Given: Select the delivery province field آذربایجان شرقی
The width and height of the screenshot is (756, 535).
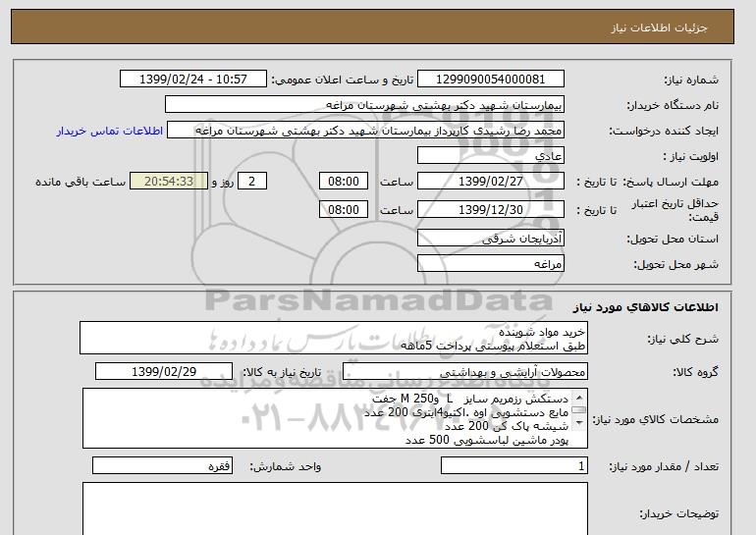Looking at the screenshot, I should click(x=505, y=239).
